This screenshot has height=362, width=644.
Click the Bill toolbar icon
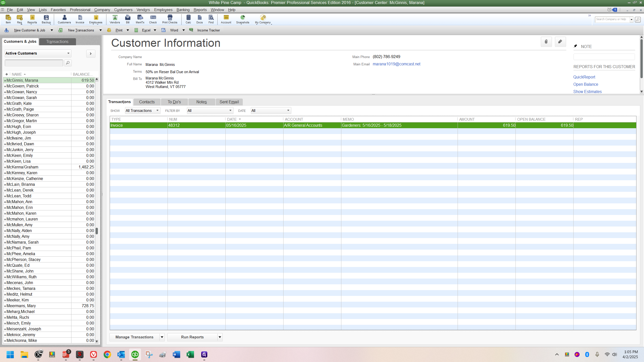pyautogui.click(x=128, y=19)
